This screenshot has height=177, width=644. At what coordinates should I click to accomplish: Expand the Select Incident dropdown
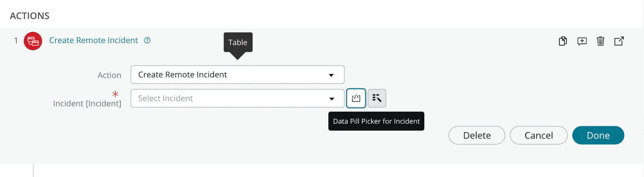pos(229,99)
